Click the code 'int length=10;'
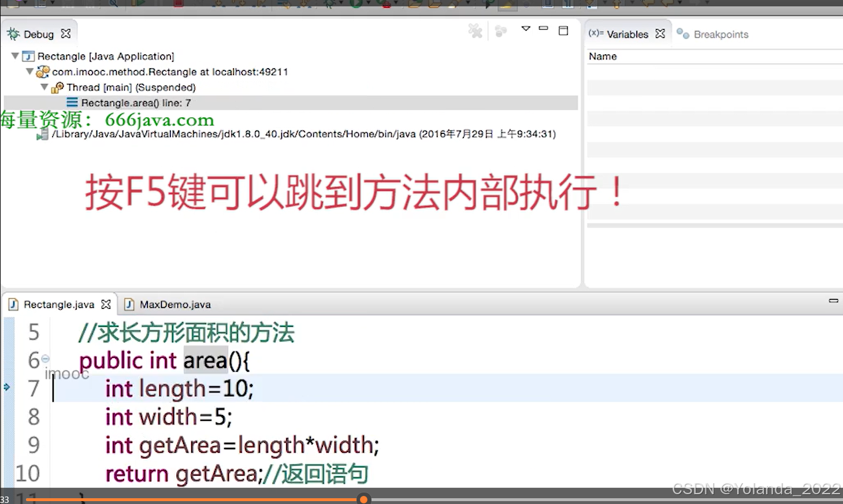 click(179, 389)
